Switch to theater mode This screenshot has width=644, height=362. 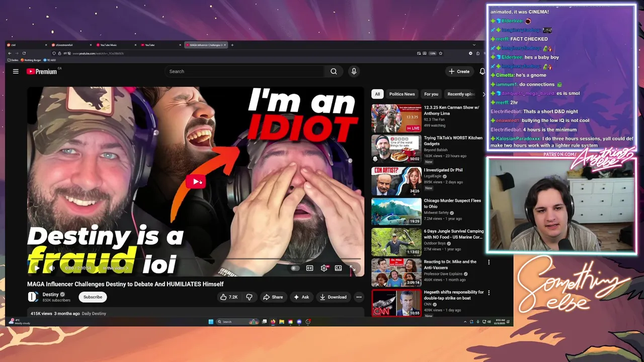[x=338, y=268]
